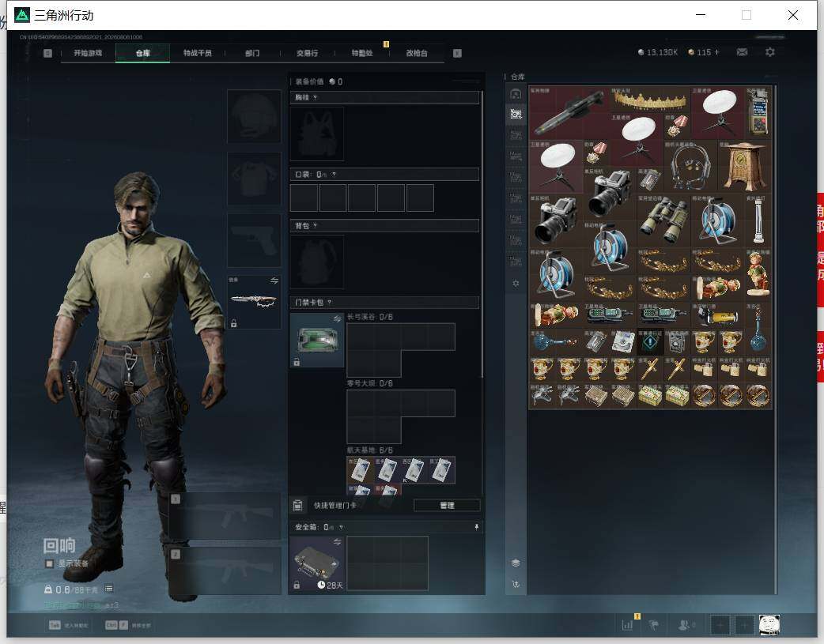Click the 13,130K currency balance
This screenshot has width=824, height=644.
657,52
